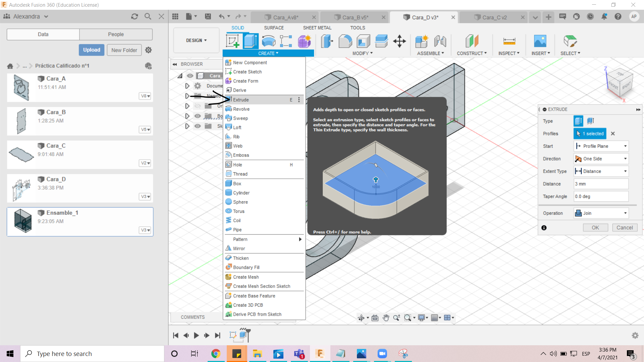
Task: Select the Thin Extrude type icon
Action: 590,121
